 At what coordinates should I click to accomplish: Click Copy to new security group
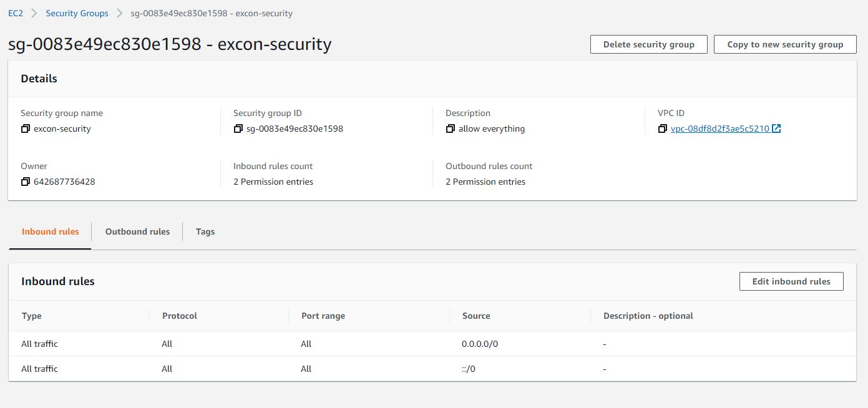(785, 44)
